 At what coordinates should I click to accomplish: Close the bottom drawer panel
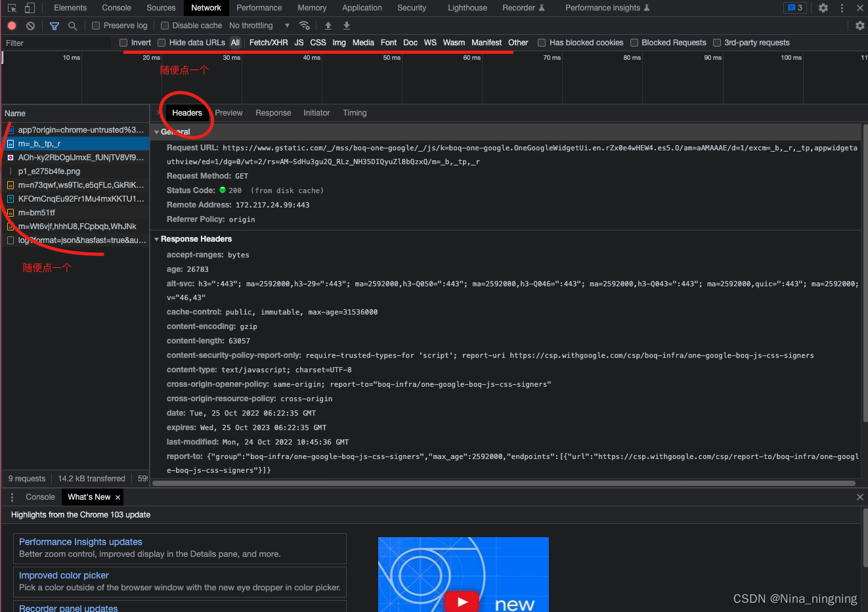point(860,497)
